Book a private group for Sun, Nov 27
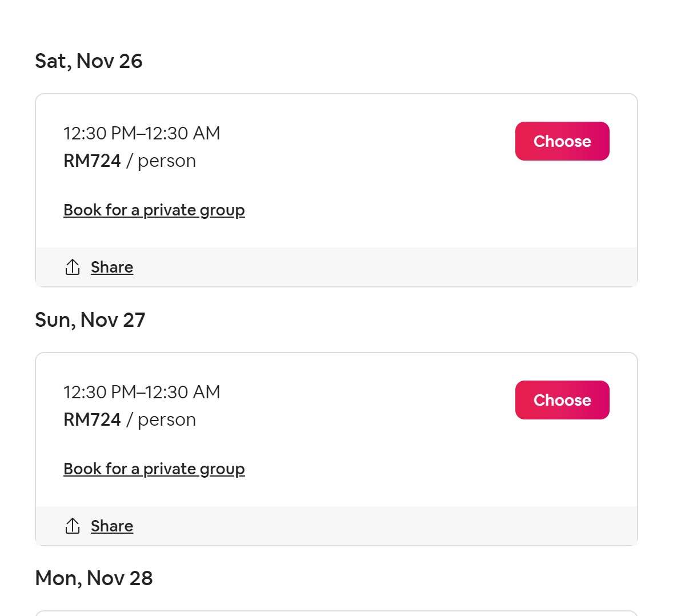 point(154,469)
